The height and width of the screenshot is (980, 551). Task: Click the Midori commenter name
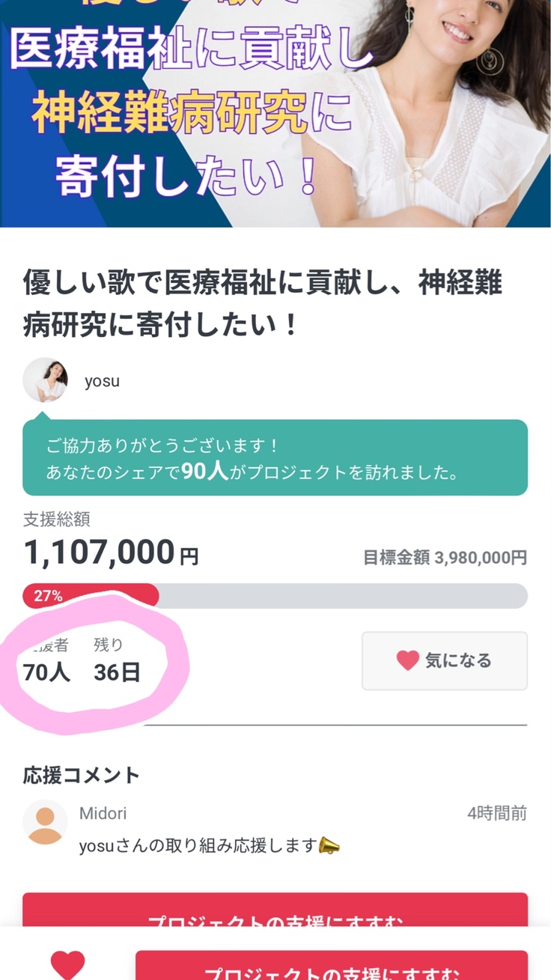[103, 813]
